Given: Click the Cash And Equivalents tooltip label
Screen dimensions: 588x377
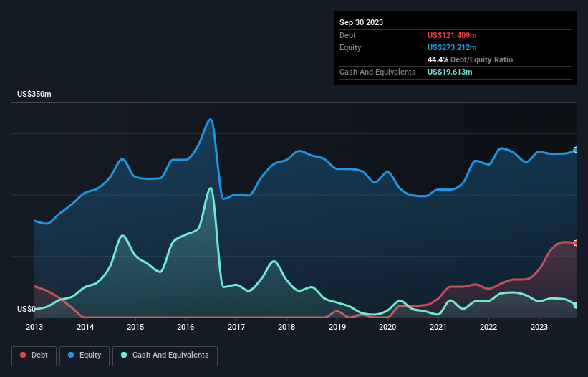Looking at the screenshot, I should (377, 72).
